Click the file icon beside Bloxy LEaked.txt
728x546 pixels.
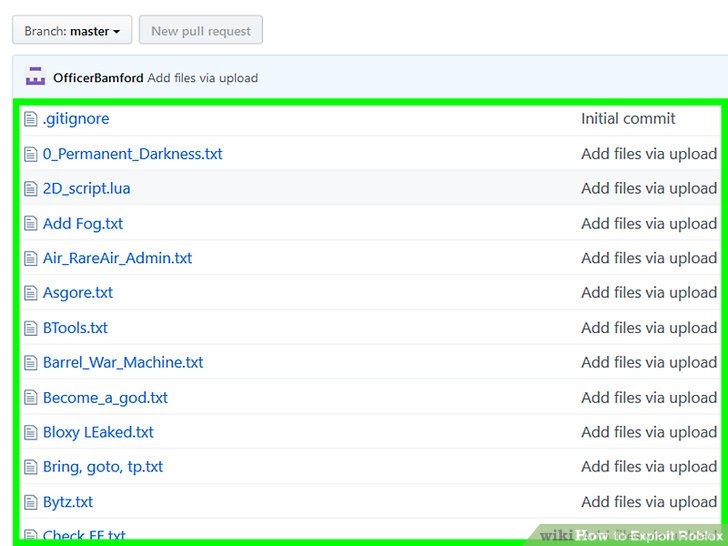tap(31, 433)
